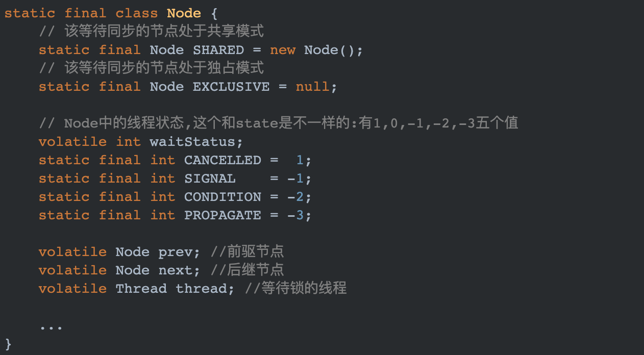Click the PROPAGATE constant name

pyautogui.click(x=222, y=215)
